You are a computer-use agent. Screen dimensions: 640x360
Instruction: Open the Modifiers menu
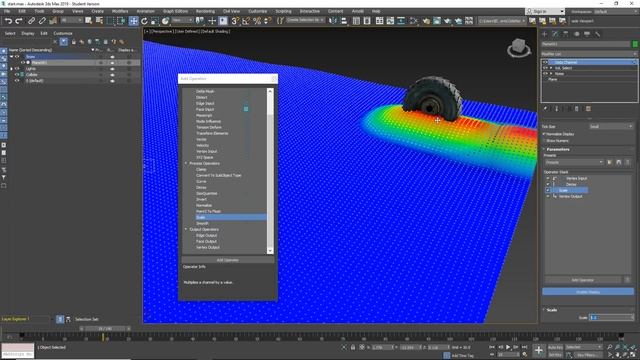pyautogui.click(x=120, y=11)
